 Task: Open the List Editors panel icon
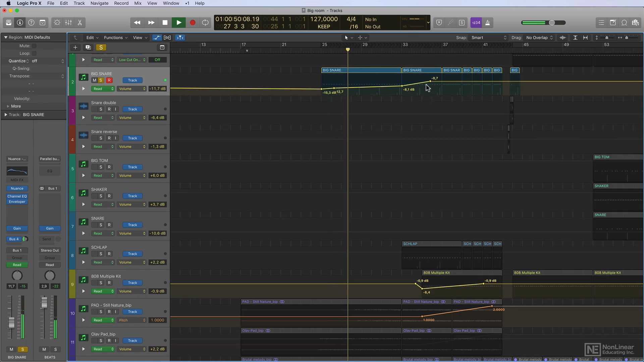(601, 23)
